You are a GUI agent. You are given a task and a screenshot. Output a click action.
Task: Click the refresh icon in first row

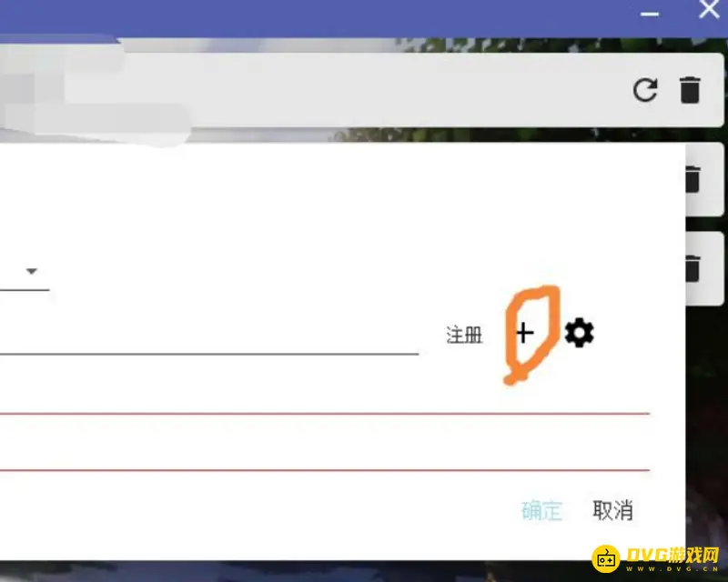point(645,90)
